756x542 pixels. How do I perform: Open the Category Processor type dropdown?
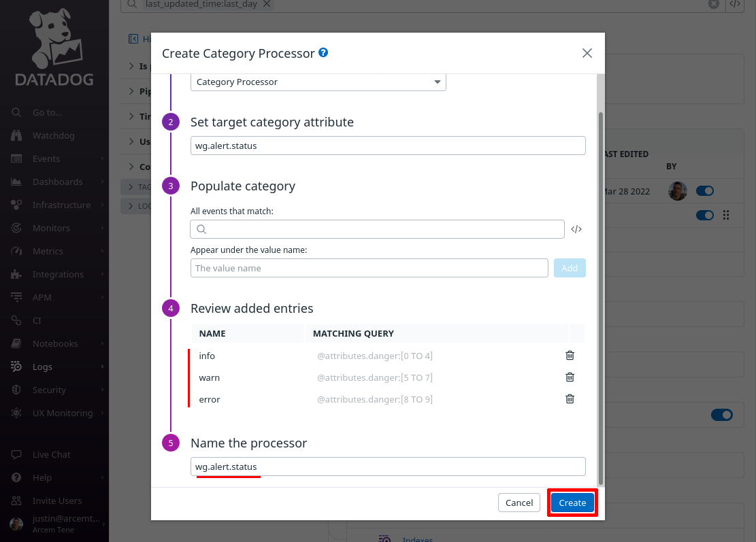(x=318, y=82)
